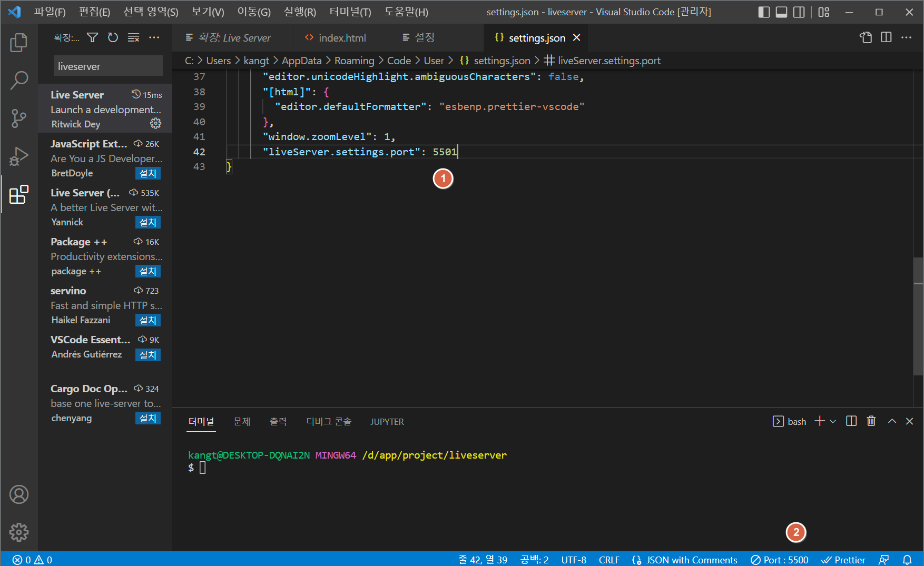Screen dimensions: 924x566
Task: Open Live Server extension manage gear
Action: click(x=155, y=123)
